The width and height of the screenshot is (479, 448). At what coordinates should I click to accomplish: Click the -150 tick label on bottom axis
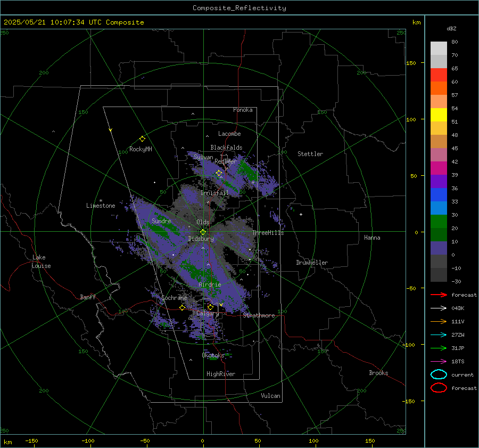point(31,441)
